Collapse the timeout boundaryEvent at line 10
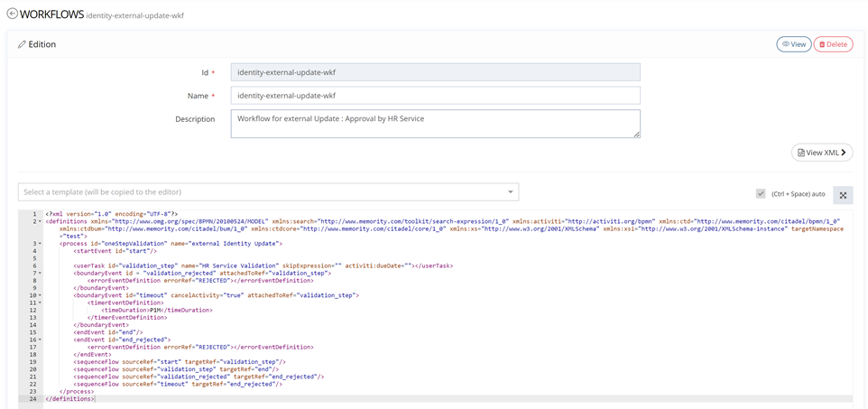 point(40,295)
